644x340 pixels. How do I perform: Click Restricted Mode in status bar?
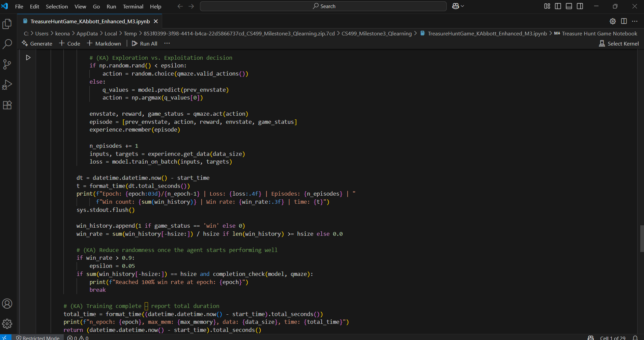coord(38,338)
